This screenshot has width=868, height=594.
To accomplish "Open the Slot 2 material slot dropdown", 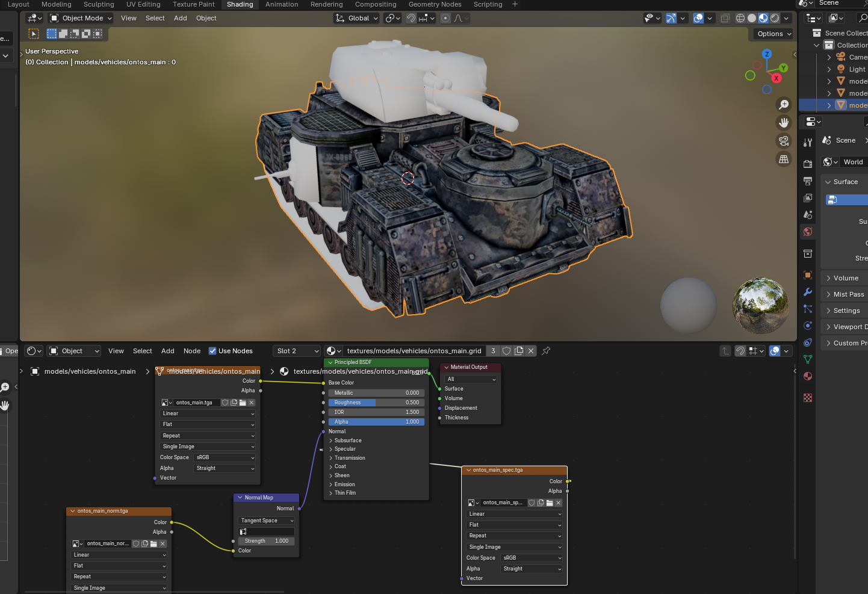I will (297, 351).
